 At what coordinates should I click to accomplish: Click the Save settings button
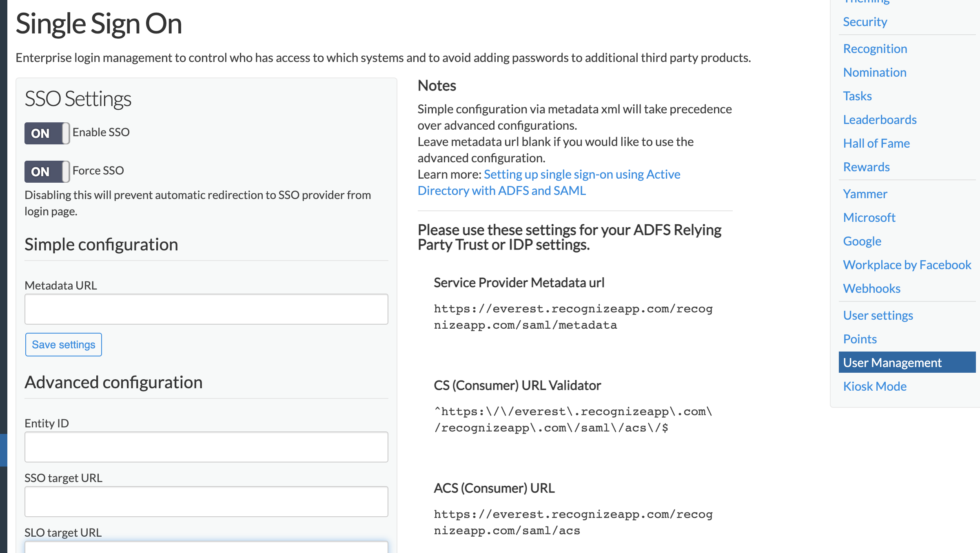tap(64, 345)
